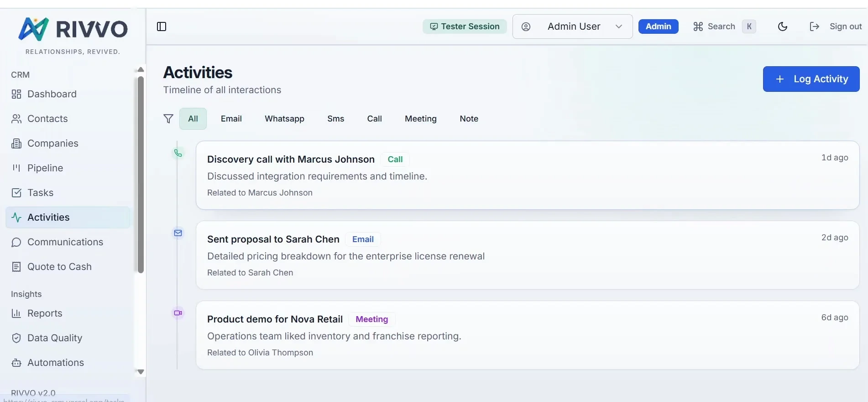The height and width of the screenshot is (402, 868).
Task: Filter activities by Note
Action: 469,119
